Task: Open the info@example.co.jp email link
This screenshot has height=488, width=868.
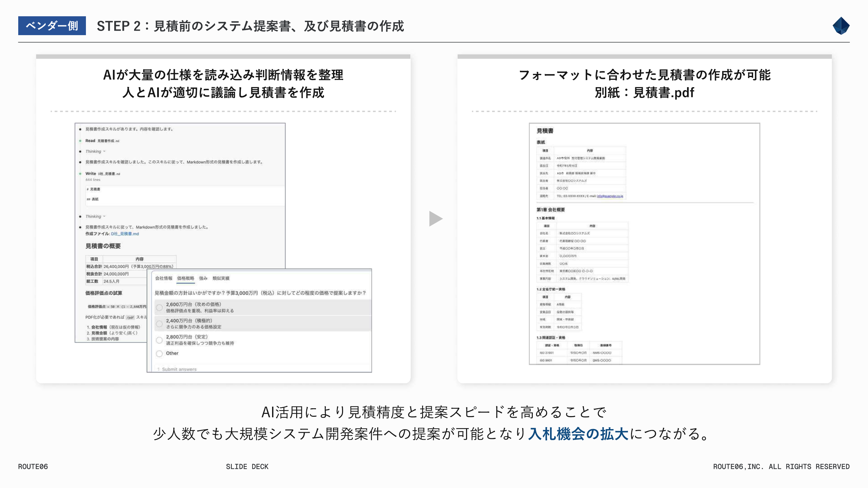Action: click(x=610, y=196)
